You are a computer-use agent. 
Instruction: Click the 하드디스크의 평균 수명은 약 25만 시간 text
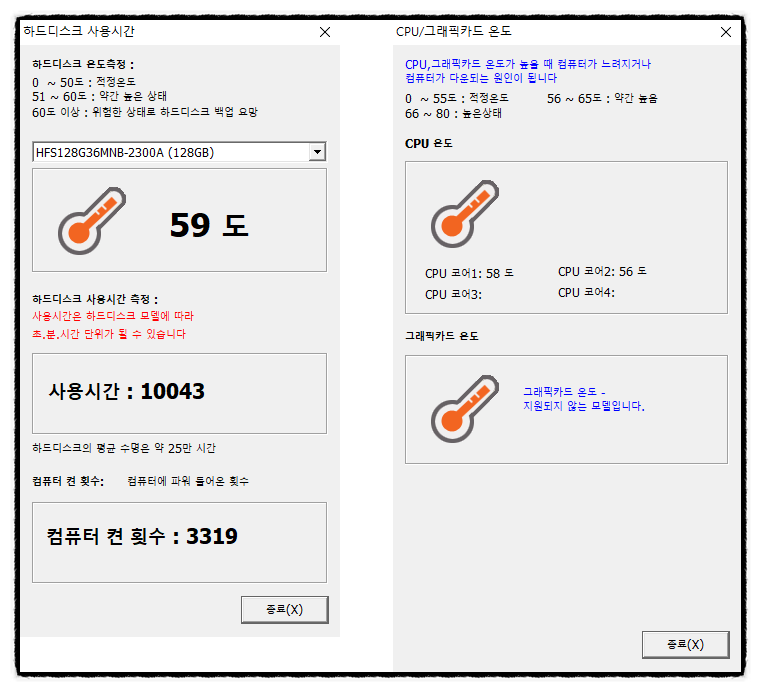[124, 448]
